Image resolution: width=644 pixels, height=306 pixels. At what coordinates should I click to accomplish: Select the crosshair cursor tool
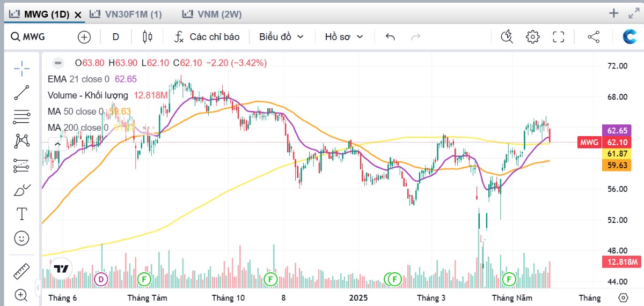coord(21,68)
